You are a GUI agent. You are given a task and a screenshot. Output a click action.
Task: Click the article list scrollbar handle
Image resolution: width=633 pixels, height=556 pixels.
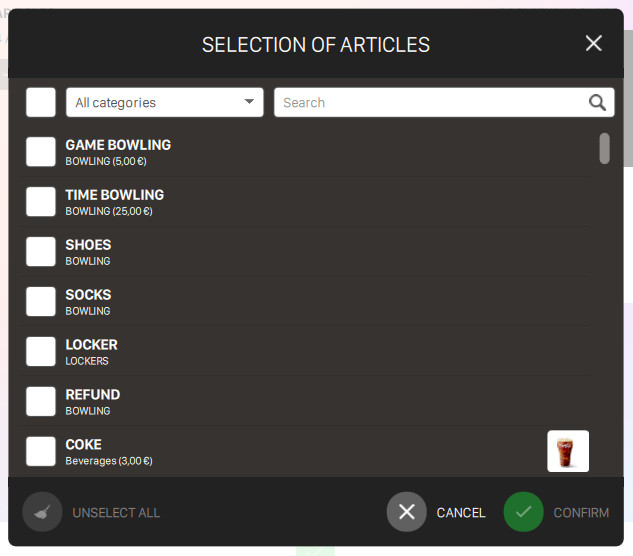604,148
